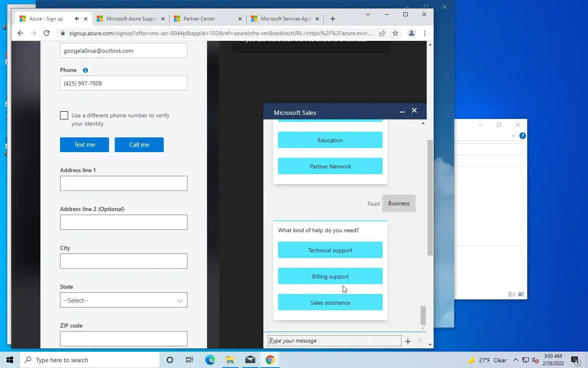Click the page scrollbar down arrow
This screenshot has width=588, height=368.
point(430,345)
